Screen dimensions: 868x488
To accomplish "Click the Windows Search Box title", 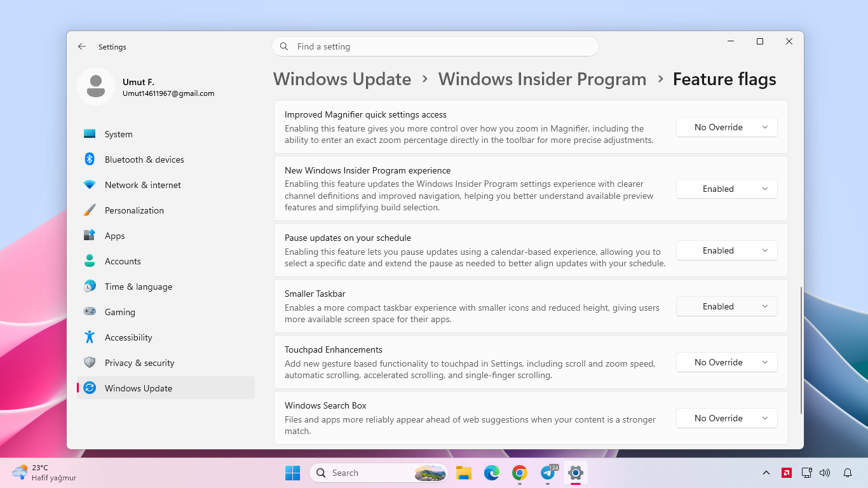I will [x=325, y=405].
